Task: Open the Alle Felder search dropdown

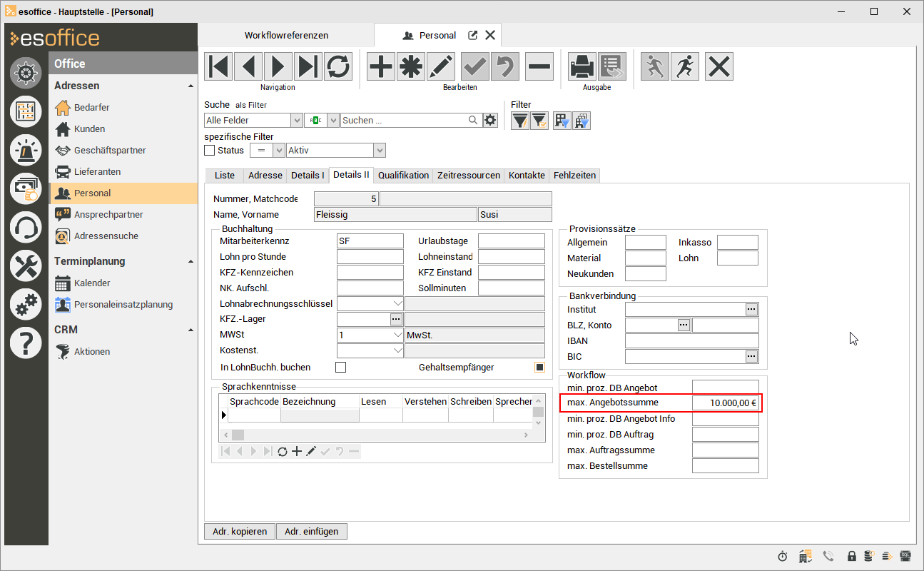Action: [x=296, y=121]
